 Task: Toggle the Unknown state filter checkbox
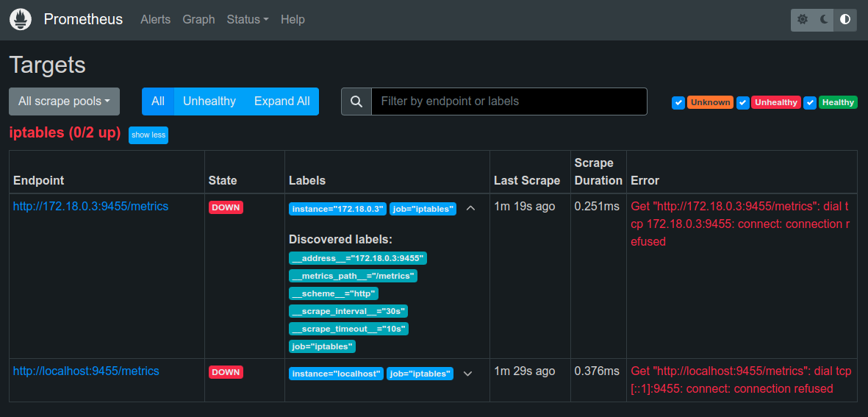click(678, 102)
